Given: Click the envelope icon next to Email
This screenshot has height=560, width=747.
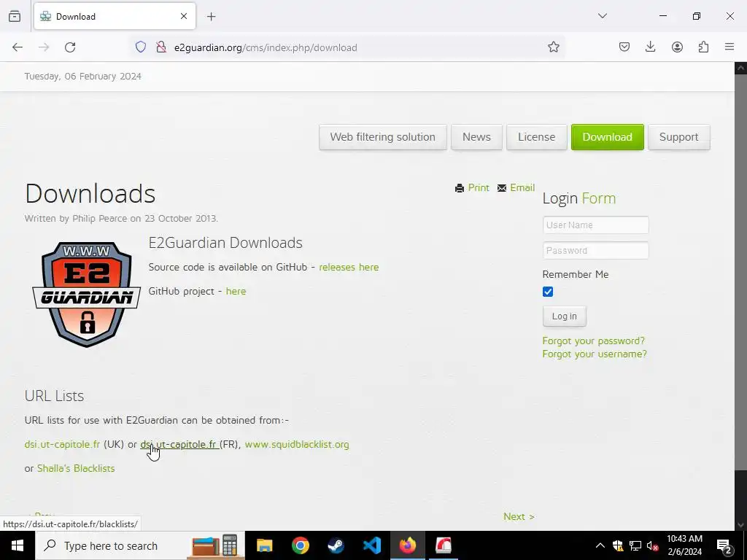Looking at the screenshot, I should 502,188.
